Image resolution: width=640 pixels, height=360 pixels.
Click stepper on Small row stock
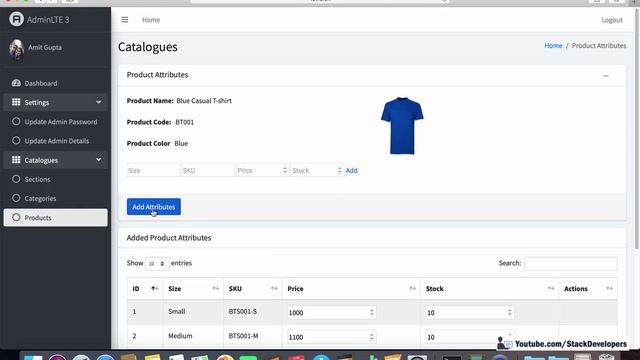coord(509,312)
